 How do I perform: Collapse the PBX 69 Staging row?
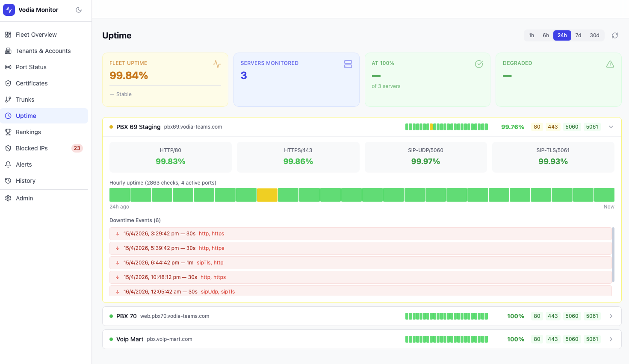[x=611, y=127]
